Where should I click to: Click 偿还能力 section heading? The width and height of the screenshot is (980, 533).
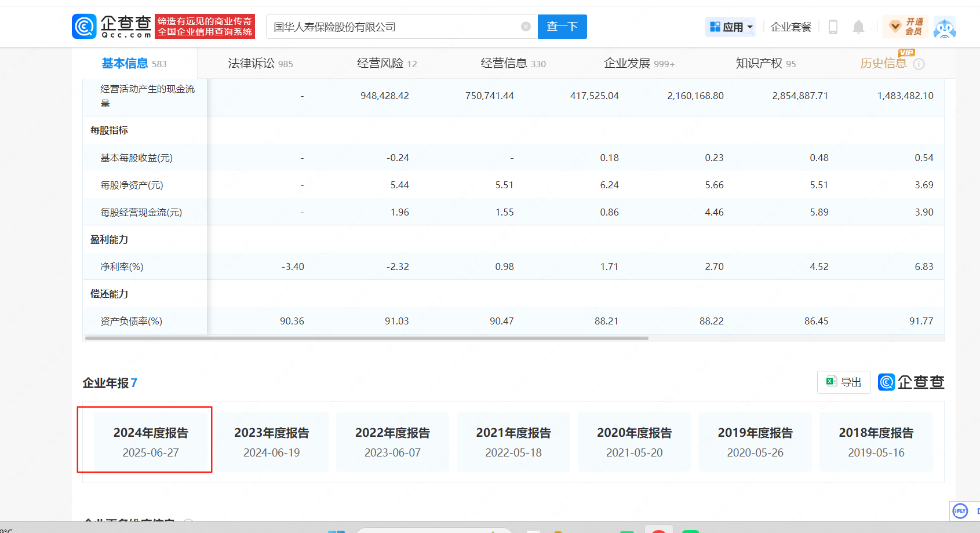point(109,294)
